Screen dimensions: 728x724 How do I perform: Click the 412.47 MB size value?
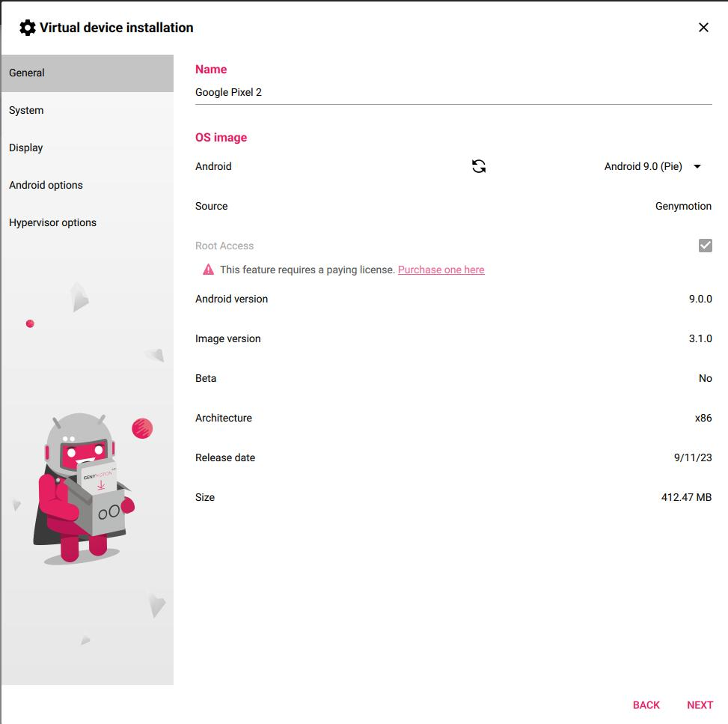[686, 497]
